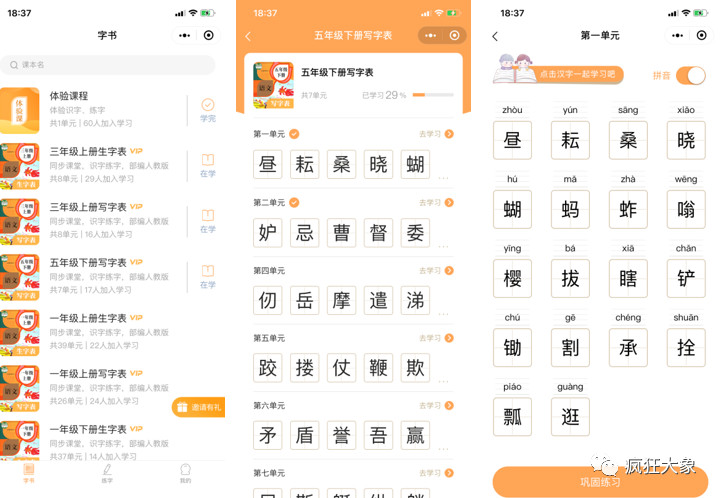
Task: Open 一年级下册生字表 course title
Action: pyautogui.click(x=88, y=429)
